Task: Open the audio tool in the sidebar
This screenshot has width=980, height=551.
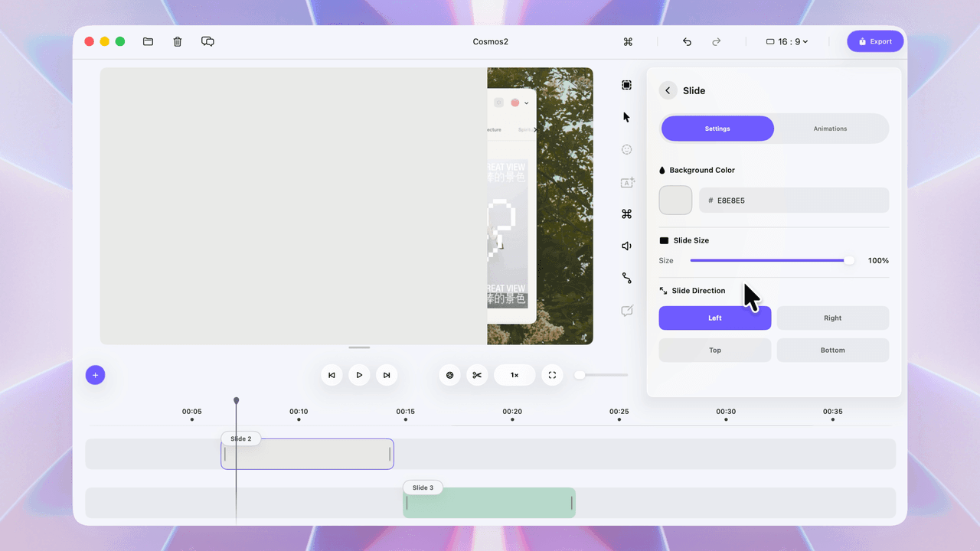Action: (x=626, y=246)
